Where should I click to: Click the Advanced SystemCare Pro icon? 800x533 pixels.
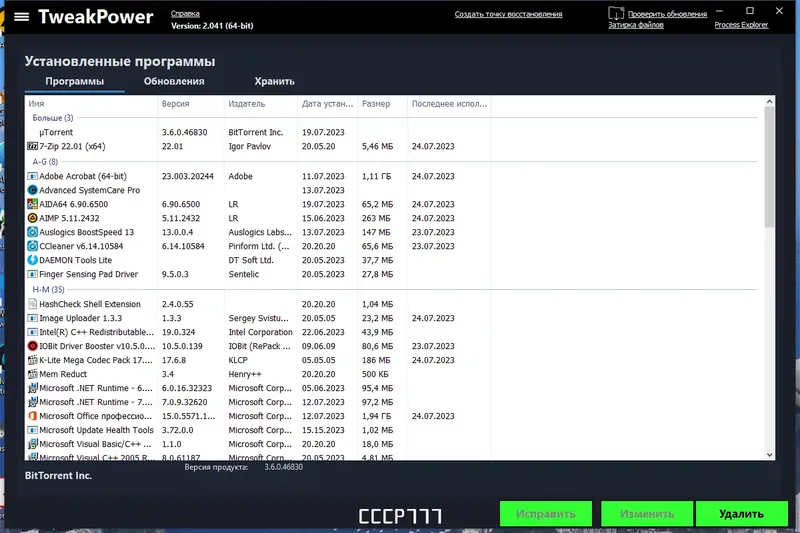pos(32,190)
